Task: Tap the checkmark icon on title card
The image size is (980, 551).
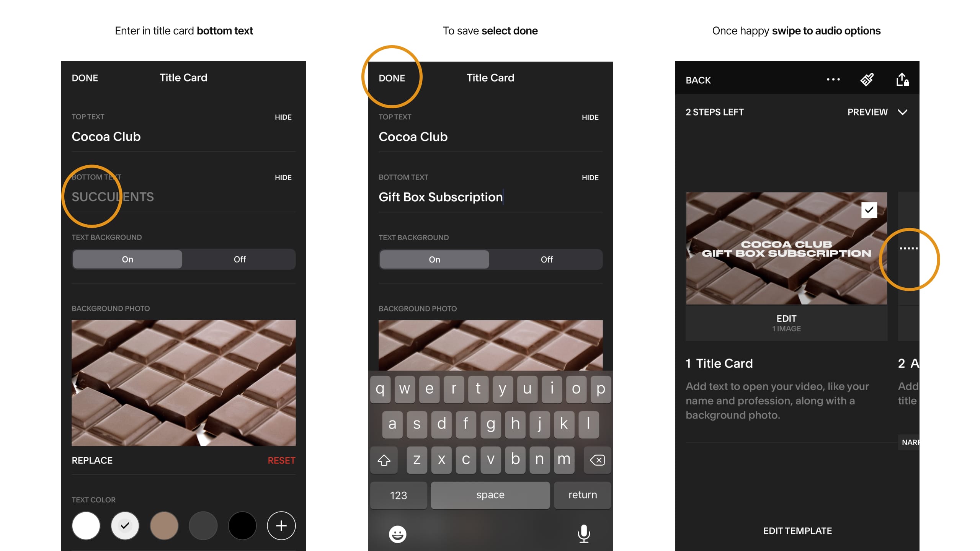Action: 869,209
